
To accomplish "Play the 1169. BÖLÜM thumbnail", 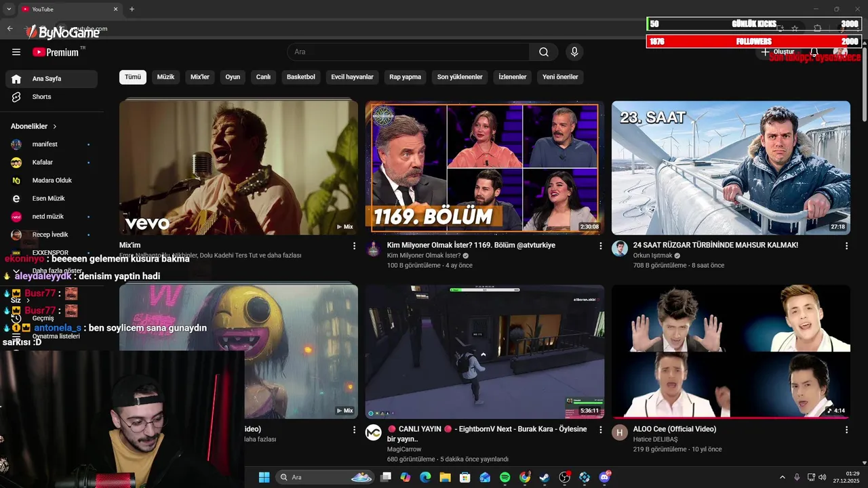I will click(485, 167).
